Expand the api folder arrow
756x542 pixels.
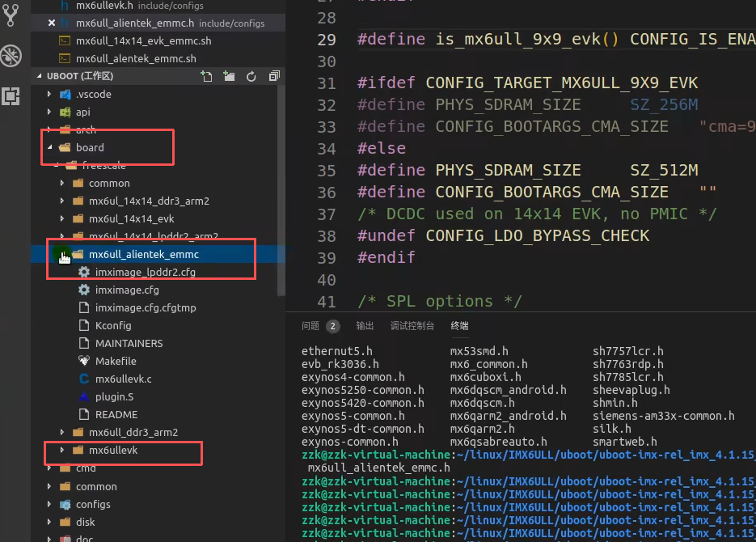tap(49, 112)
